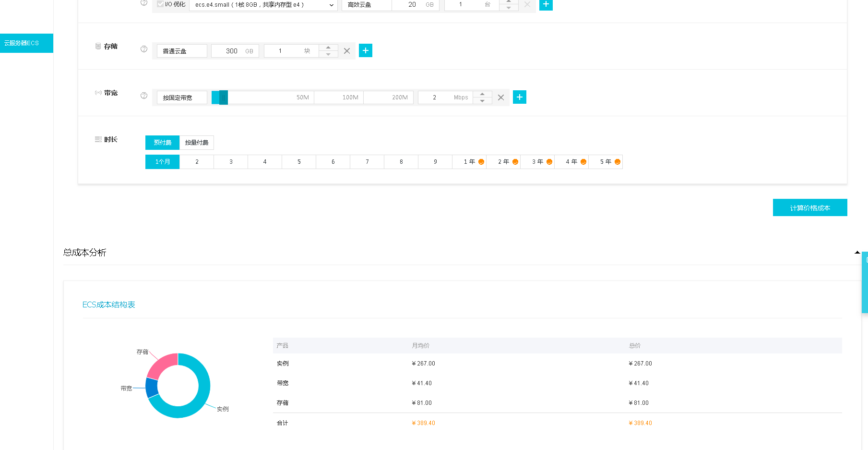
Task: Set bandwidth slider to 100M mark
Action: (350, 97)
